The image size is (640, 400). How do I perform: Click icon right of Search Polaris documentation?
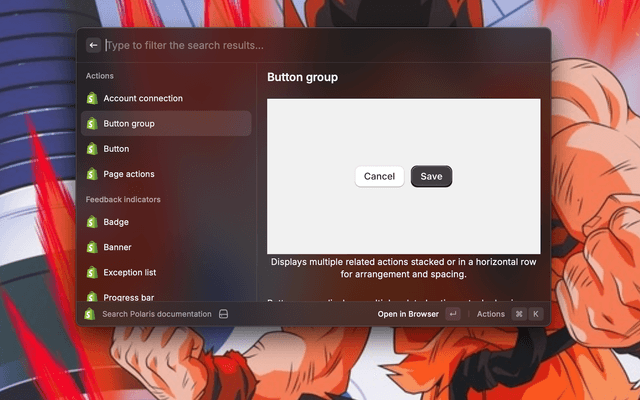(224, 314)
